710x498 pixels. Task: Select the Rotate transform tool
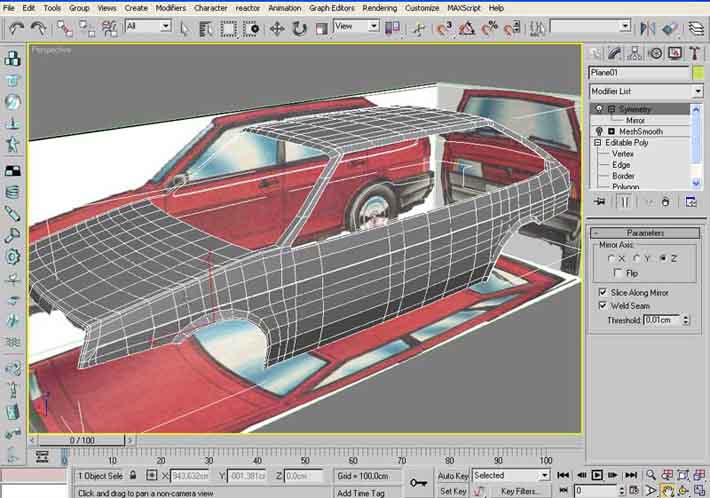(x=299, y=28)
